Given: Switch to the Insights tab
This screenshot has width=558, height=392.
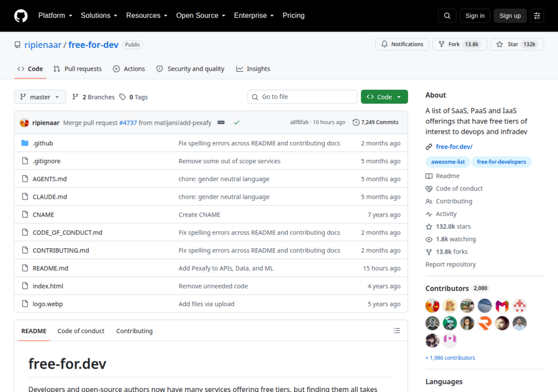Looking at the screenshot, I should [x=253, y=69].
